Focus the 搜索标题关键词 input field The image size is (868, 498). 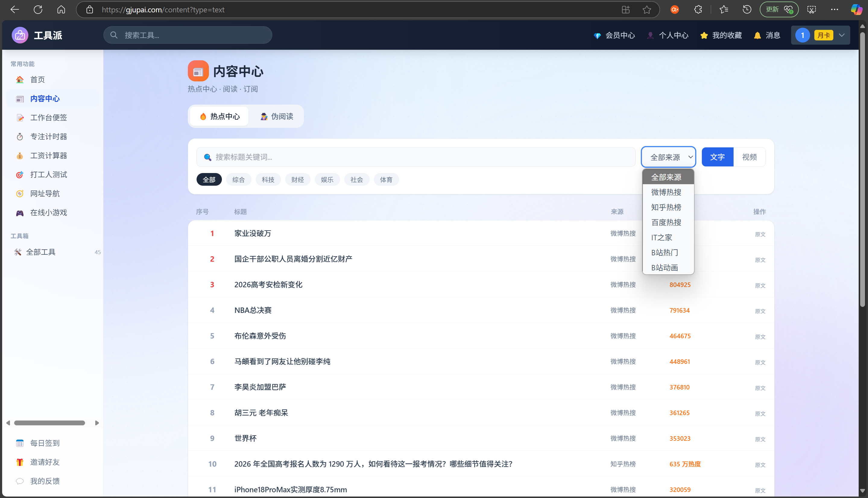tap(415, 157)
